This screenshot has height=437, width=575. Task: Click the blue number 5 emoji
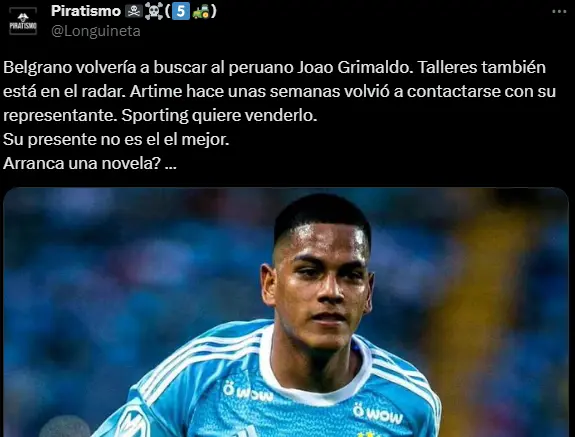coord(181,11)
